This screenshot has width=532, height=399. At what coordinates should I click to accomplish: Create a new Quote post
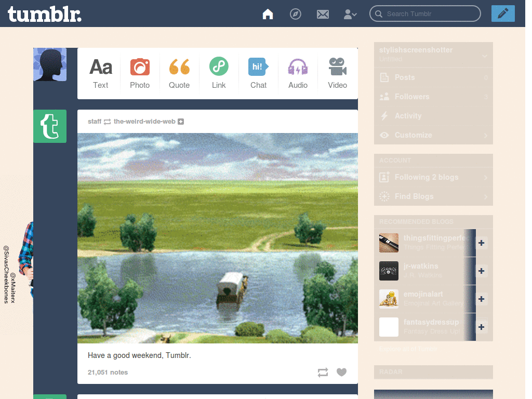click(x=179, y=74)
